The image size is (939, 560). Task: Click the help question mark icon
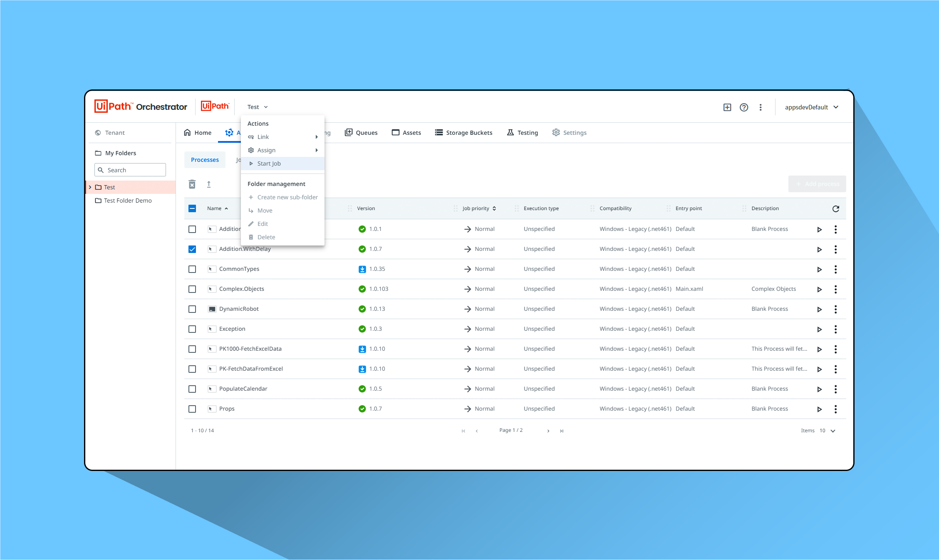[744, 107]
